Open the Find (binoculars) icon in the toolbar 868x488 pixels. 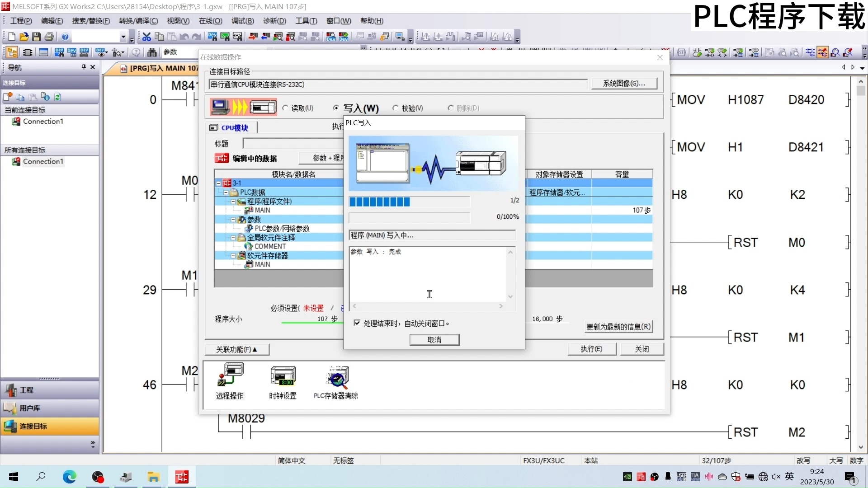coord(152,52)
